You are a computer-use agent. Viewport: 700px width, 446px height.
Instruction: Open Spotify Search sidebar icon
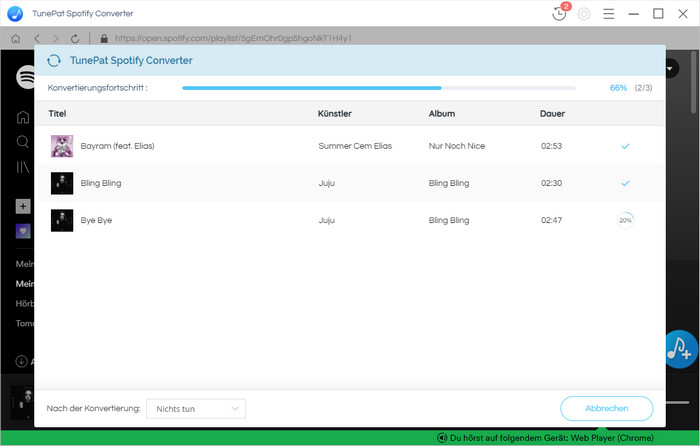pyautogui.click(x=23, y=142)
